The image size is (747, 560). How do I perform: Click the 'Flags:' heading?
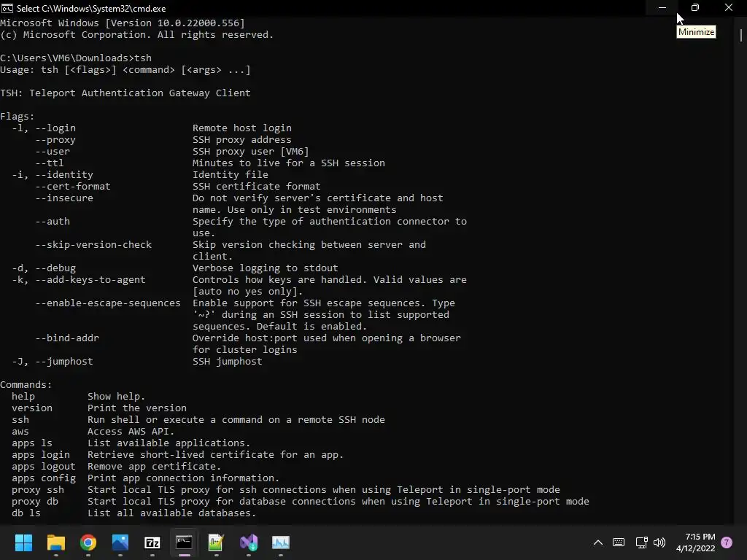click(18, 117)
